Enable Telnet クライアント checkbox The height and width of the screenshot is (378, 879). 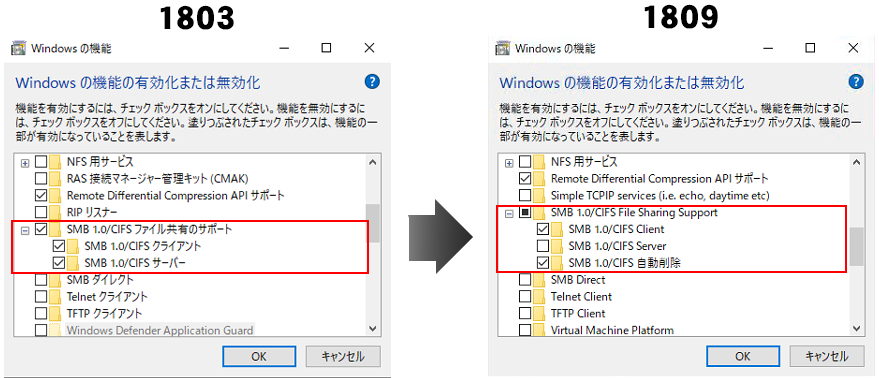41,296
